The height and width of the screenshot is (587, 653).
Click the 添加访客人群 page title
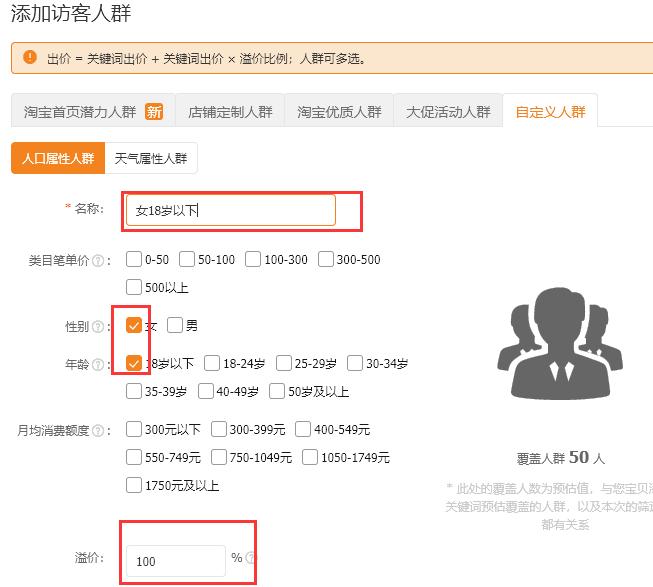[70, 12]
